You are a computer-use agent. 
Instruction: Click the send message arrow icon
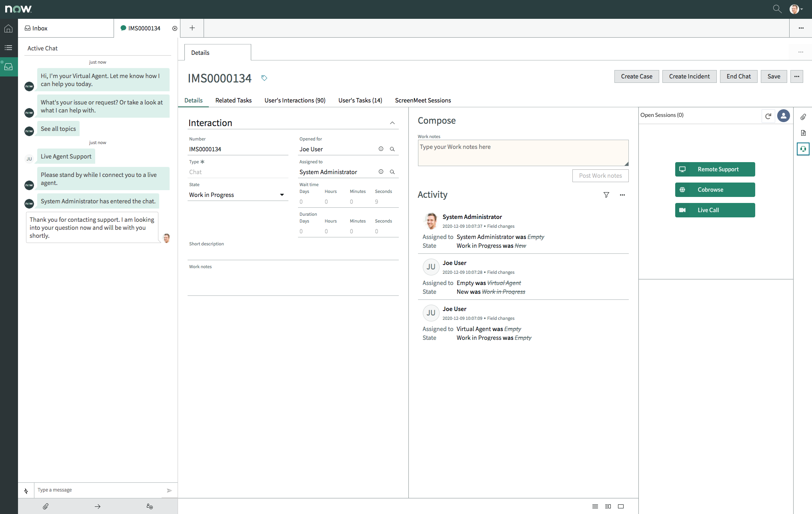[169, 490]
